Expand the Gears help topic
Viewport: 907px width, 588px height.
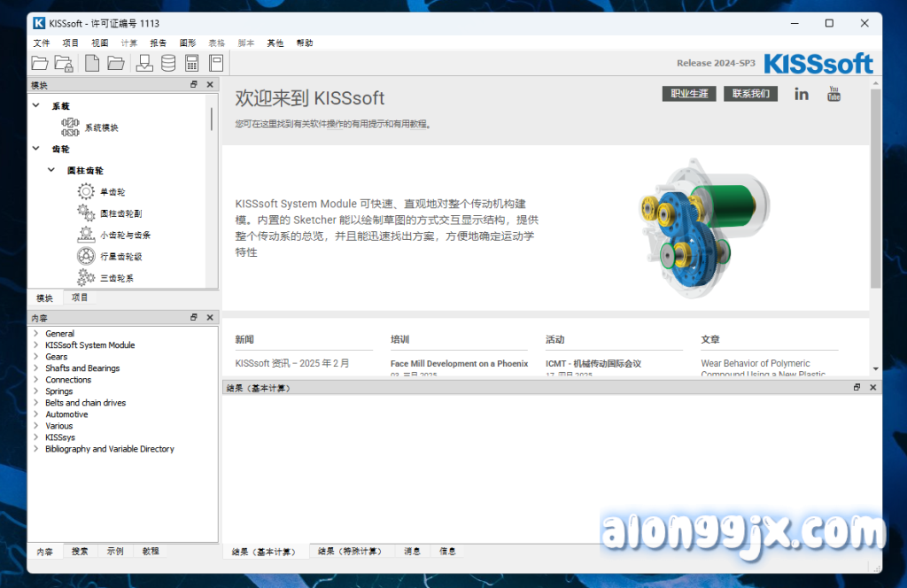click(x=36, y=357)
